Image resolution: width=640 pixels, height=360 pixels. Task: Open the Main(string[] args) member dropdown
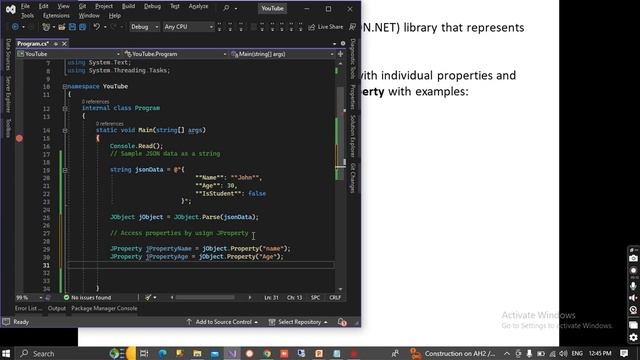282,54
